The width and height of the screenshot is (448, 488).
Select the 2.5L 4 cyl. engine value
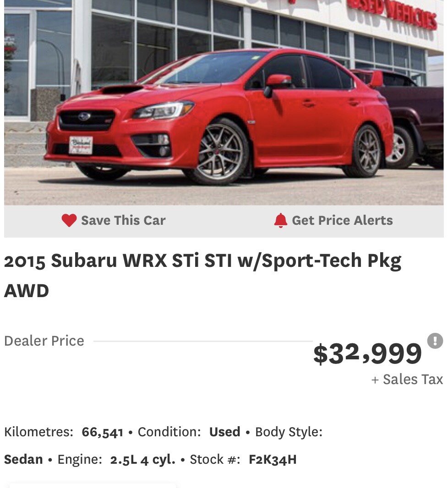142,460
